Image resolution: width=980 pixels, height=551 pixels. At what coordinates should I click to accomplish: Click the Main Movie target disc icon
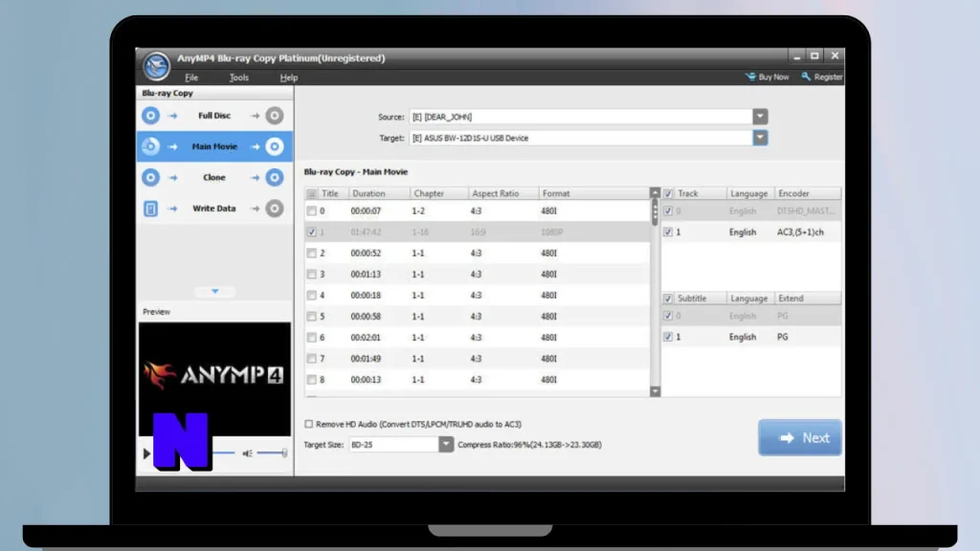point(275,146)
